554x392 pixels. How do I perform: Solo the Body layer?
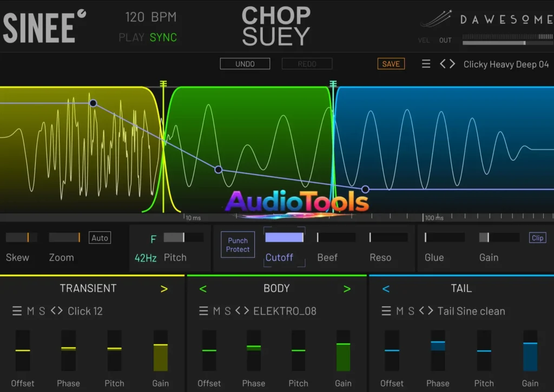pyautogui.click(x=228, y=311)
